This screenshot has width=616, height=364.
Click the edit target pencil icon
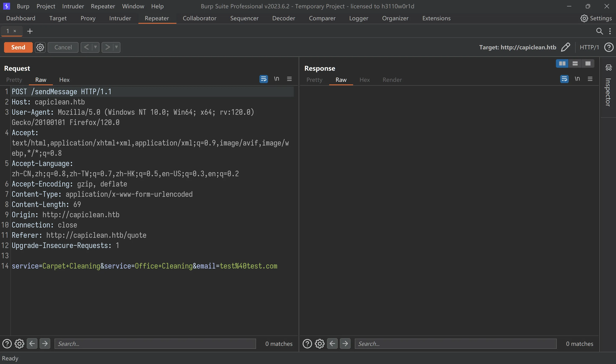(566, 47)
